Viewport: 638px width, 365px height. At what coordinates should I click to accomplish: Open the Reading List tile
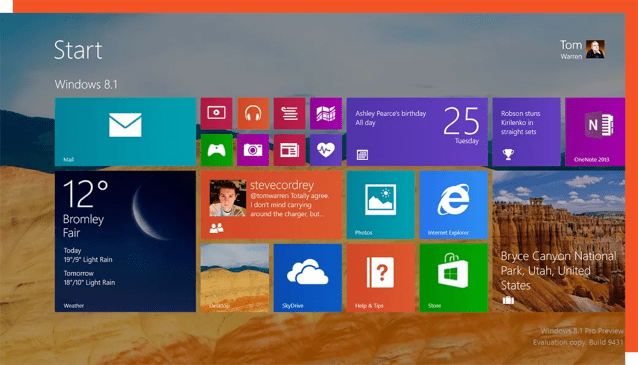[289, 113]
